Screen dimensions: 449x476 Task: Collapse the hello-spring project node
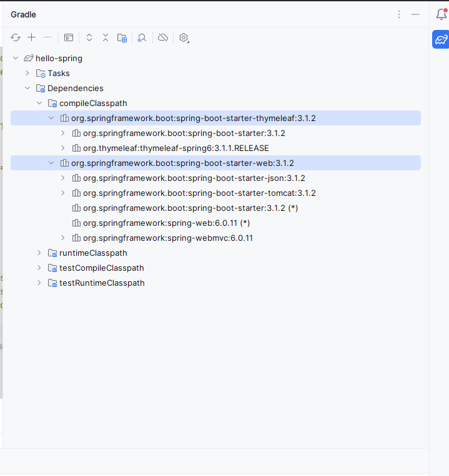point(16,58)
